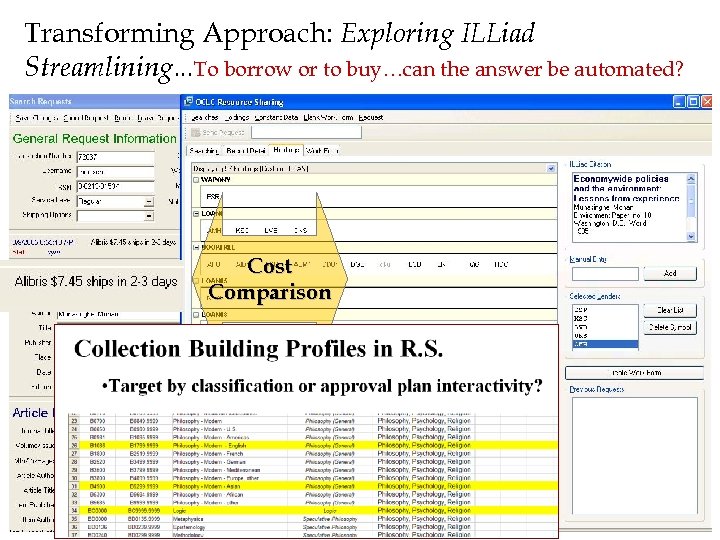Select the Philosophy - Modern - German row
Screen dimensions: 720x540
313,461
